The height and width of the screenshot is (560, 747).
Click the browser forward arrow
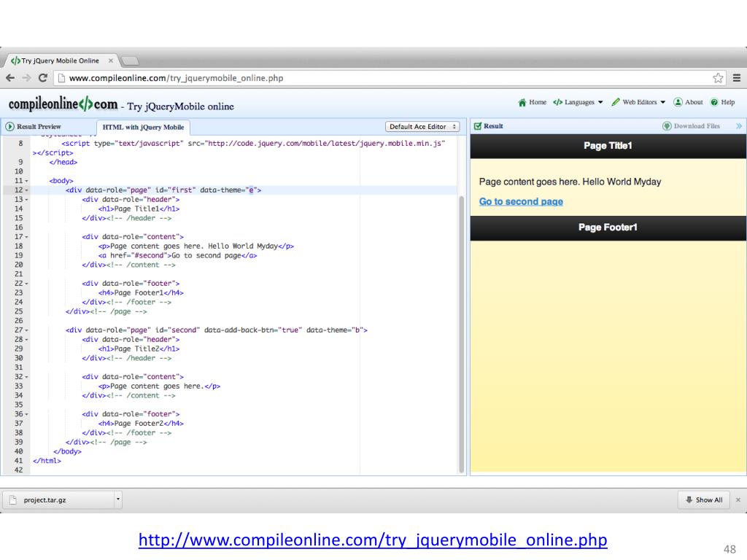pyautogui.click(x=27, y=78)
